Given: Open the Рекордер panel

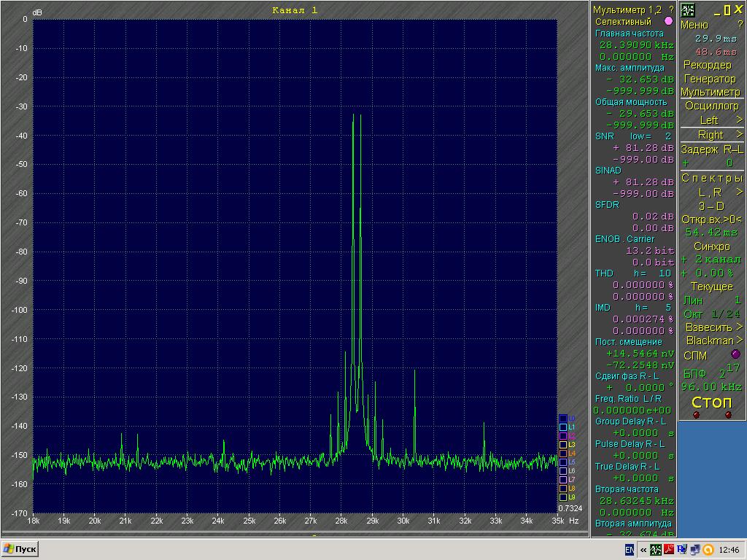Looking at the screenshot, I should (707, 65).
